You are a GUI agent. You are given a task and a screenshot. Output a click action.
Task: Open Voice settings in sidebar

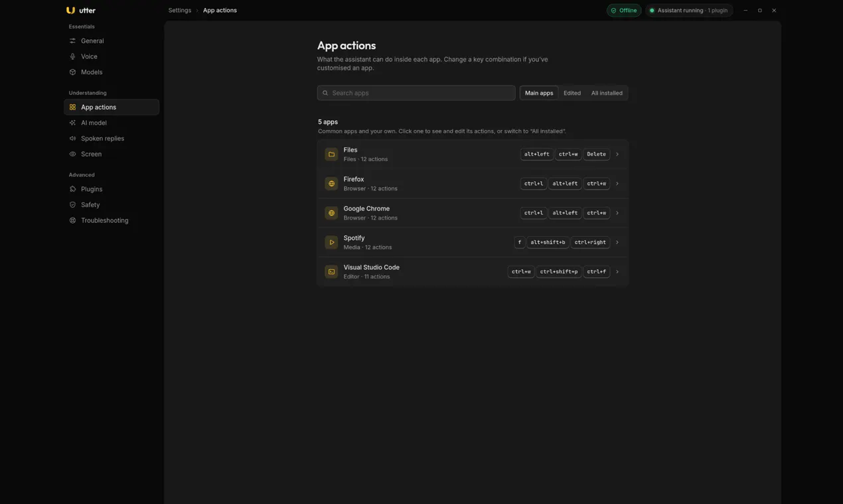[x=112, y=56]
